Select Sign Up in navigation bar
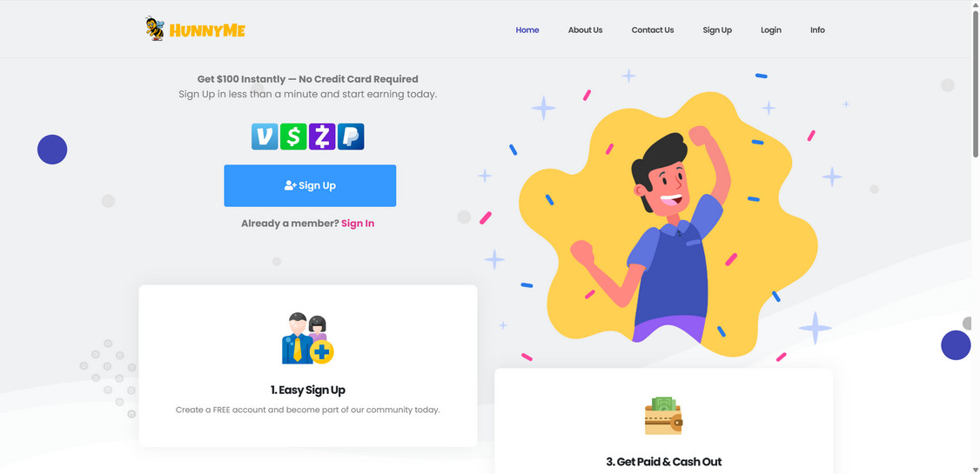The image size is (980, 474). pyautogui.click(x=717, y=30)
